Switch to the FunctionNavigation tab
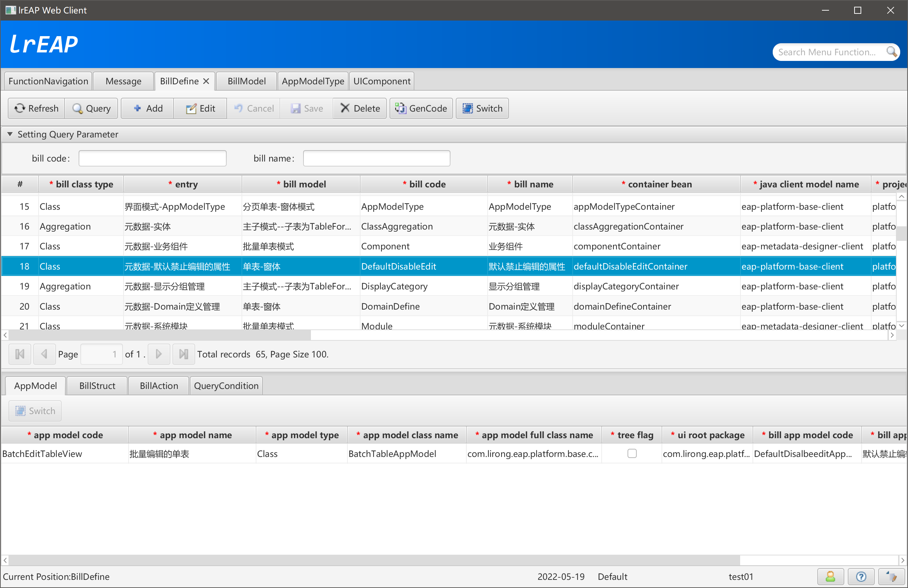Viewport: 908px width, 588px height. 48,81
